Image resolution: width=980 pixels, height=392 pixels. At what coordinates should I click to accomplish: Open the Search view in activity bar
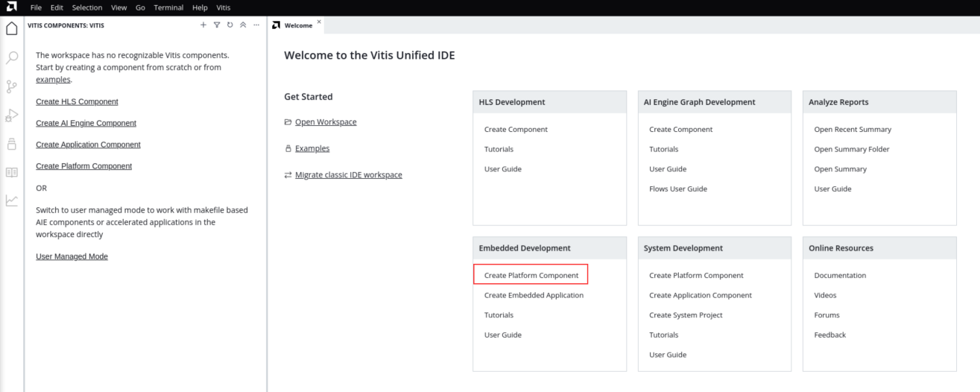click(x=11, y=57)
